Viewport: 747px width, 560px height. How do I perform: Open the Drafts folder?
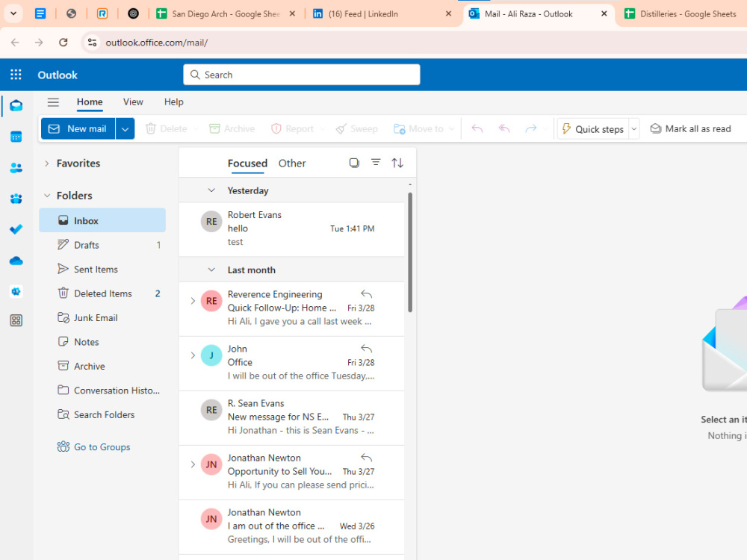[x=102, y=245]
